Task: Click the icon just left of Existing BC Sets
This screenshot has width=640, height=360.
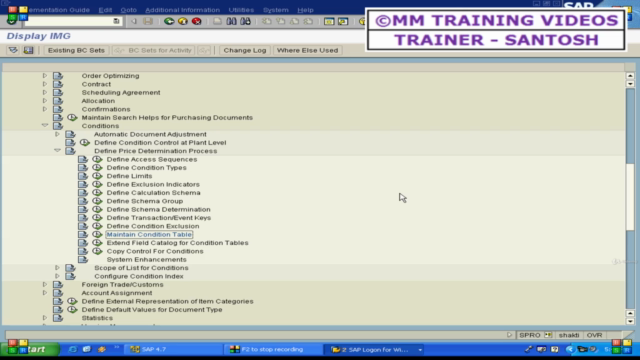Action: click(x=28, y=50)
